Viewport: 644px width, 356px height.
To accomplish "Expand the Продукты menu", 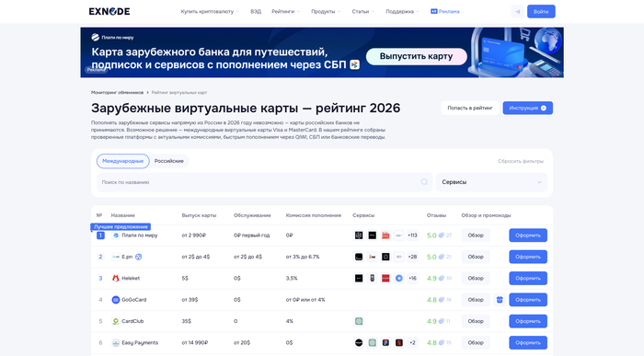I will [326, 11].
